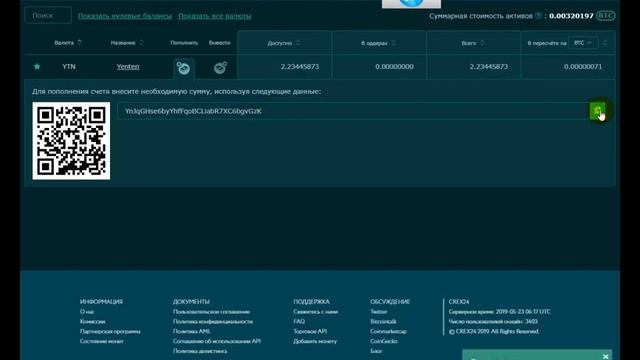Click Показать нулевые балансы link
Image resolution: width=640 pixels, height=360 pixels.
[x=125, y=16]
